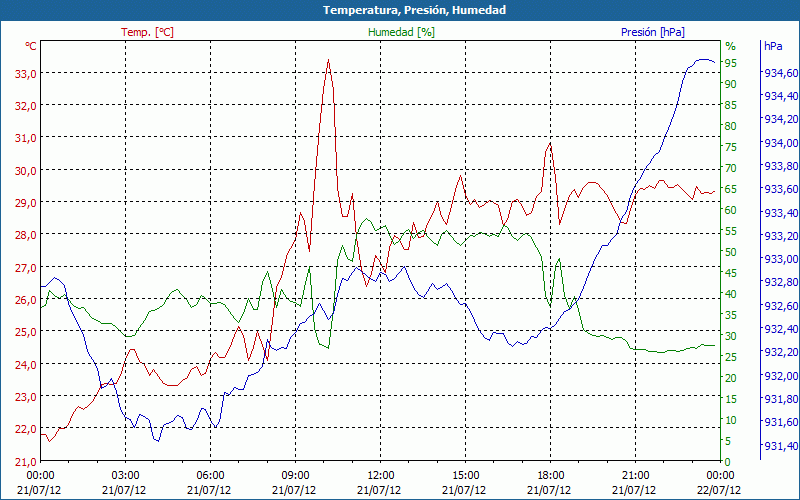800x500 pixels.
Task: Click the "33,0" temperature axis value
Action: pos(25,74)
